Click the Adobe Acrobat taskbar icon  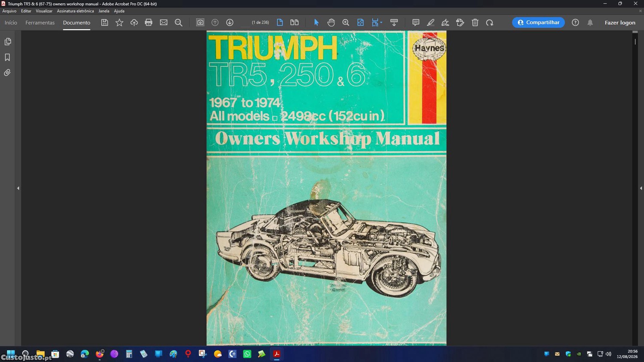(276, 354)
